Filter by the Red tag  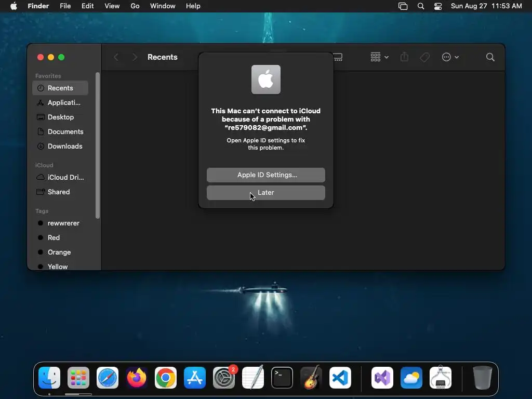pos(60,238)
